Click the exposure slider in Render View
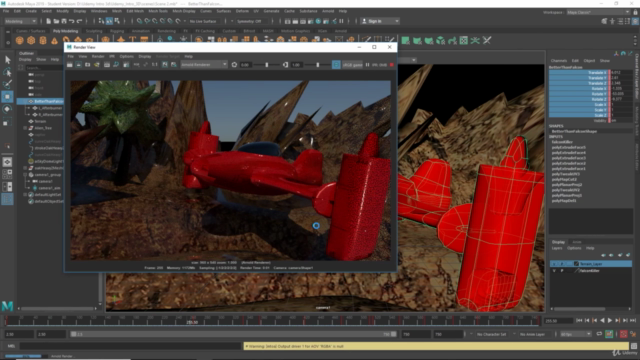The width and height of the screenshot is (640, 360). [267, 65]
